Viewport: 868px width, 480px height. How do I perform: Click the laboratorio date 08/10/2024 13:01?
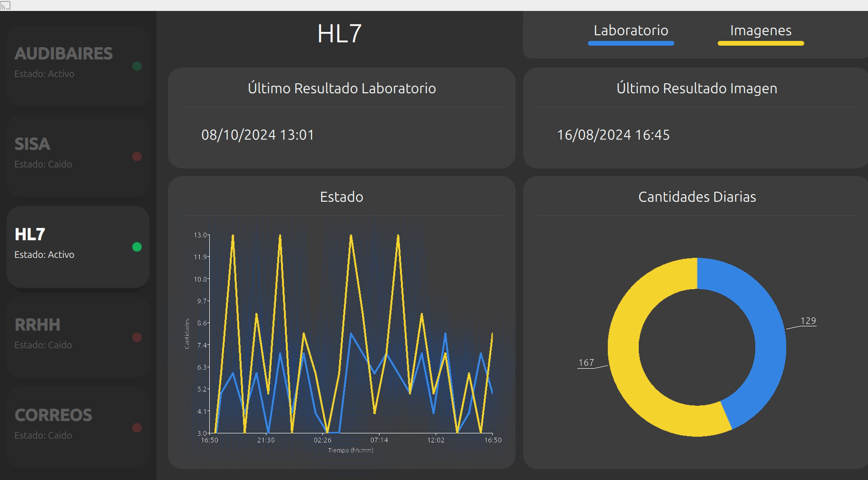tap(257, 135)
